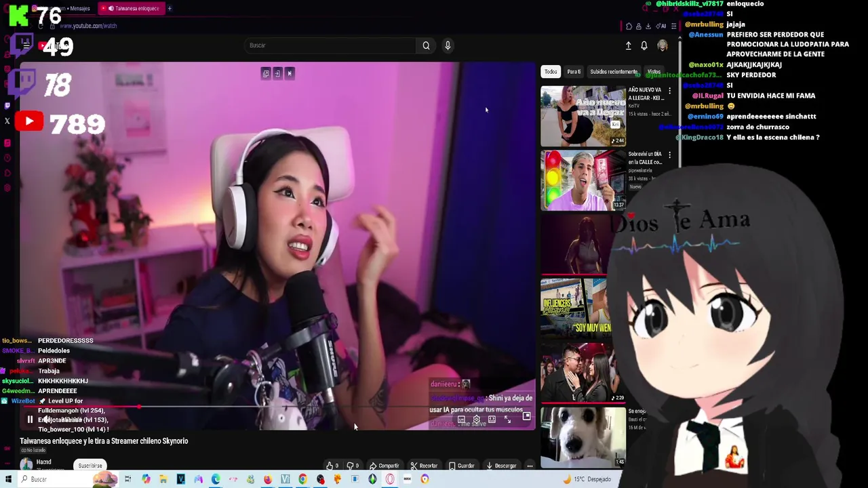Select the 'Todos' filter chip
The height and width of the screenshot is (488, 868).
(x=551, y=72)
